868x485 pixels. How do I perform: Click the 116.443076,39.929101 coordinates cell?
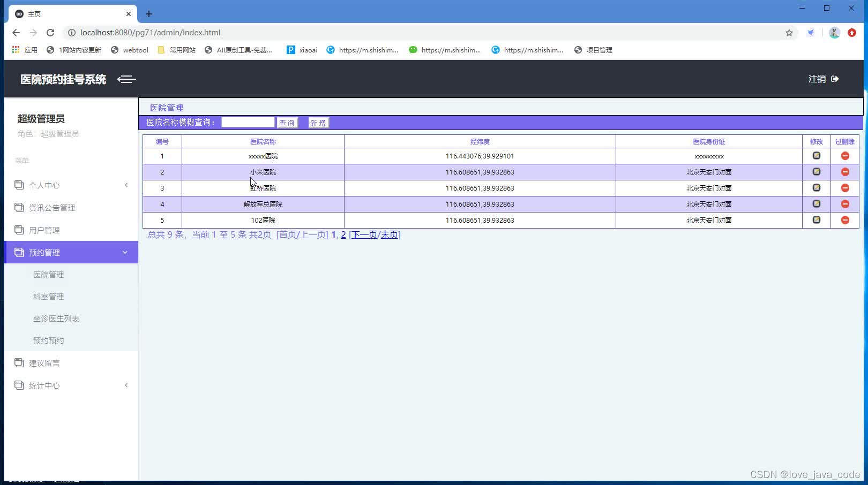pyautogui.click(x=480, y=156)
